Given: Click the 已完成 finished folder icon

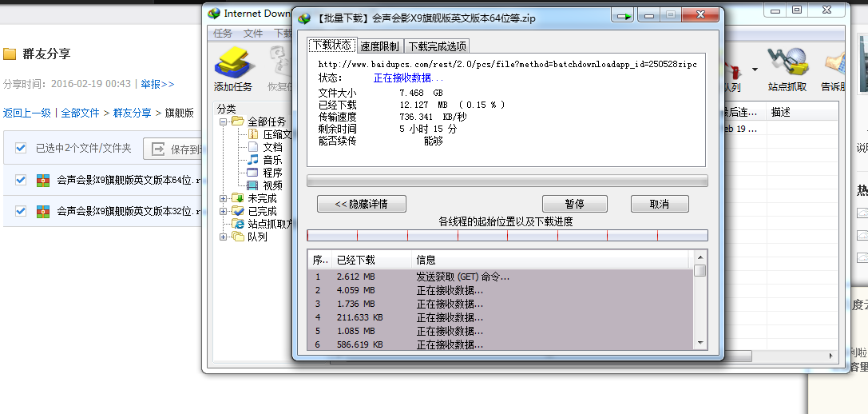Looking at the screenshot, I should point(238,211).
